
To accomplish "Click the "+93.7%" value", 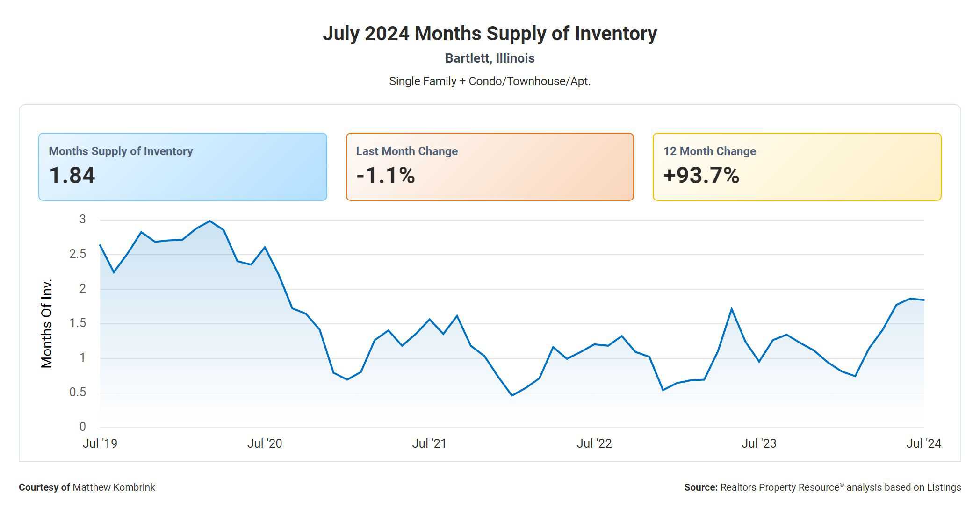I will click(701, 176).
